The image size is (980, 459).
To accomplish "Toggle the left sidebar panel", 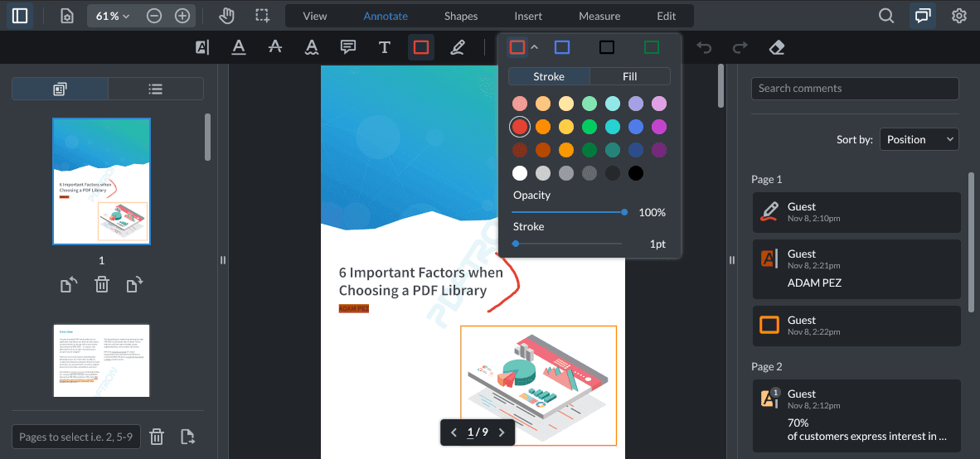I will 20,16.
